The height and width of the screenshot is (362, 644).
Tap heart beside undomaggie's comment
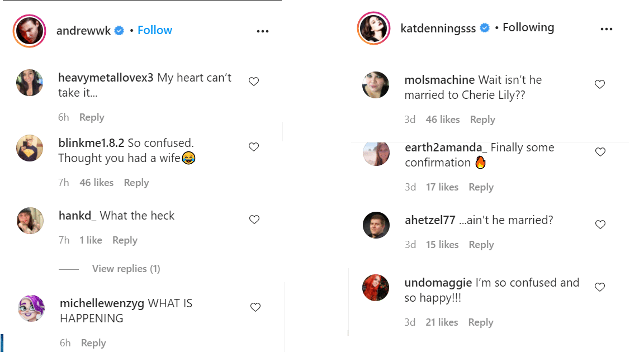click(600, 287)
